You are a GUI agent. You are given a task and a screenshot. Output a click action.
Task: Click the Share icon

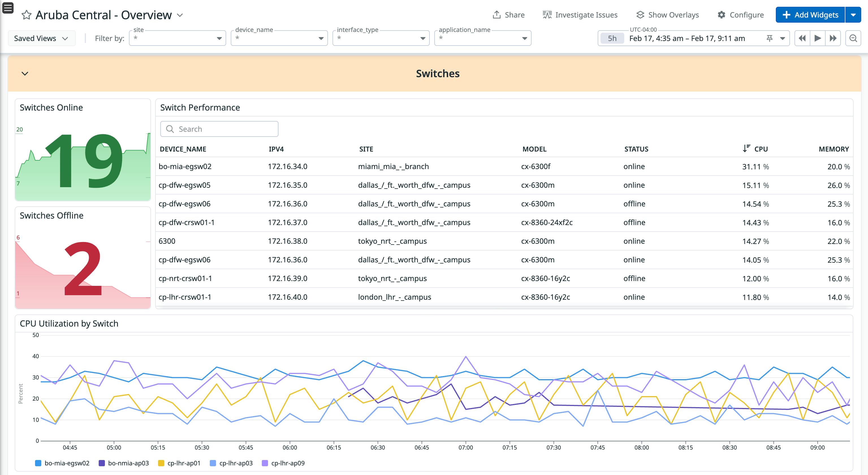click(x=498, y=14)
